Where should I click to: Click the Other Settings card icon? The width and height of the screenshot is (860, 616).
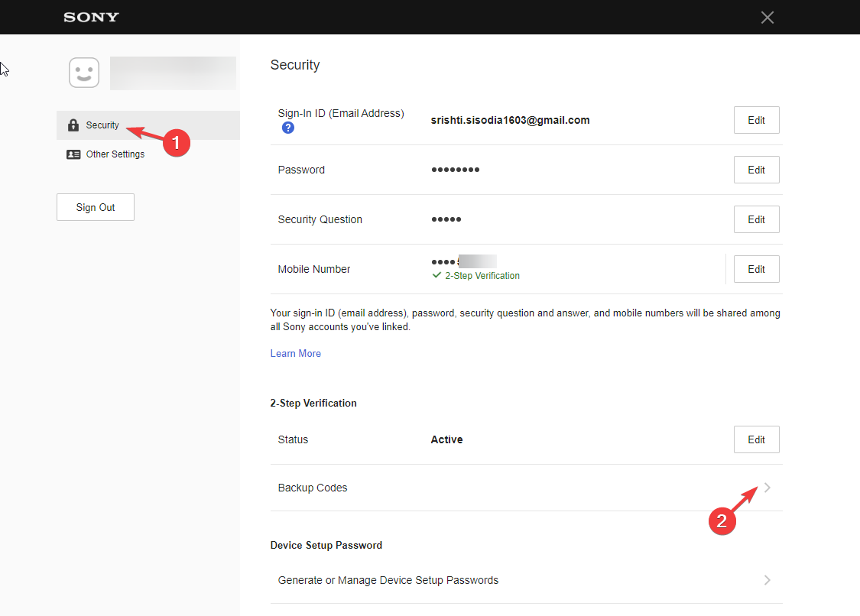click(x=73, y=154)
